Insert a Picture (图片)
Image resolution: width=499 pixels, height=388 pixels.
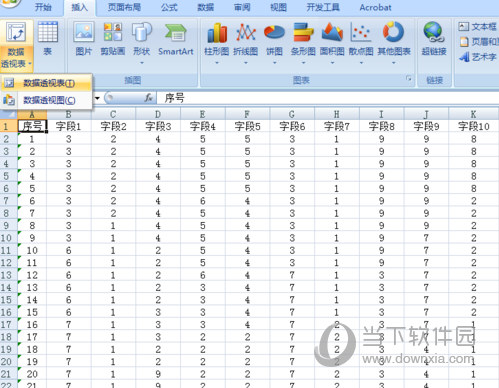[x=83, y=38]
